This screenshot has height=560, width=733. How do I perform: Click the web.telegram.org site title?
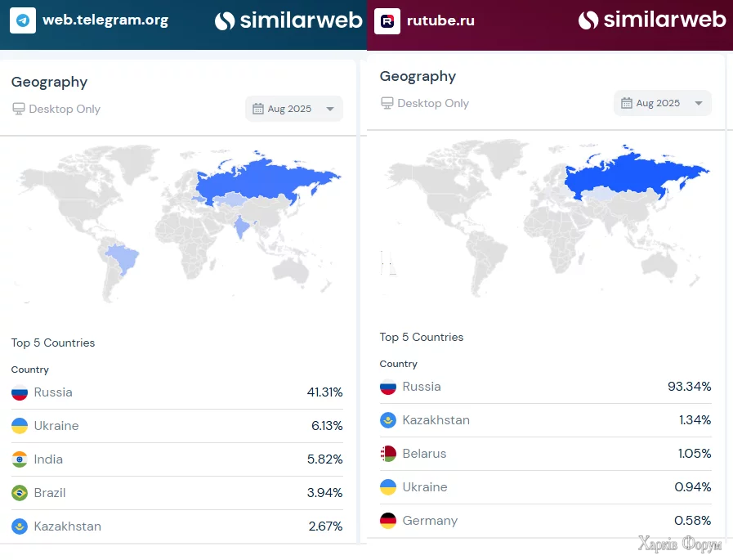(105, 20)
